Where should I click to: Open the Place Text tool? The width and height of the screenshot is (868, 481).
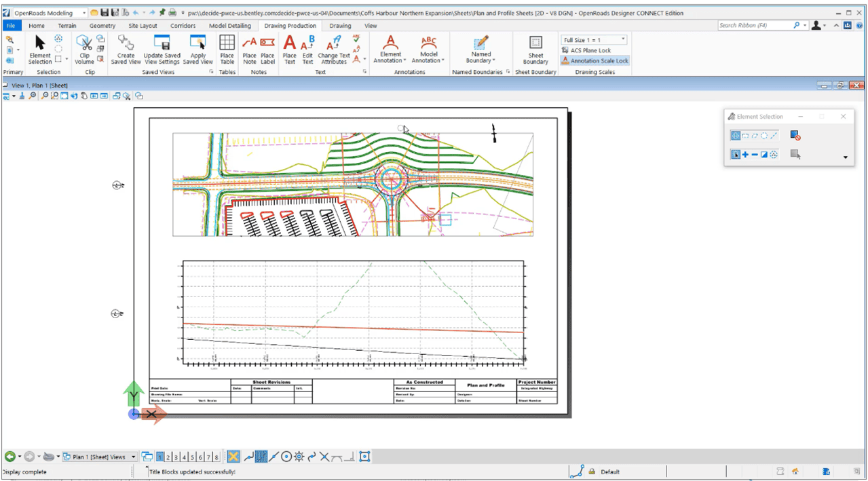click(x=288, y=51)
